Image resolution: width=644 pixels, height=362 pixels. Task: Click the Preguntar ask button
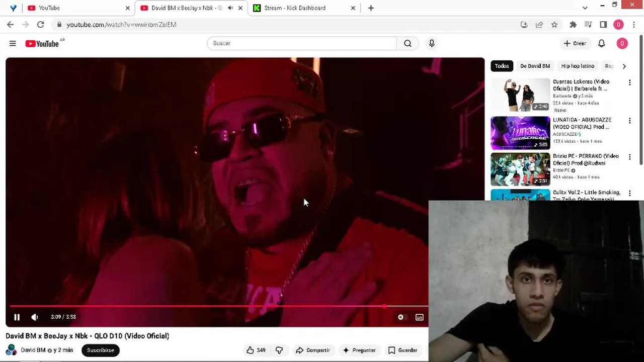(359, 350)
